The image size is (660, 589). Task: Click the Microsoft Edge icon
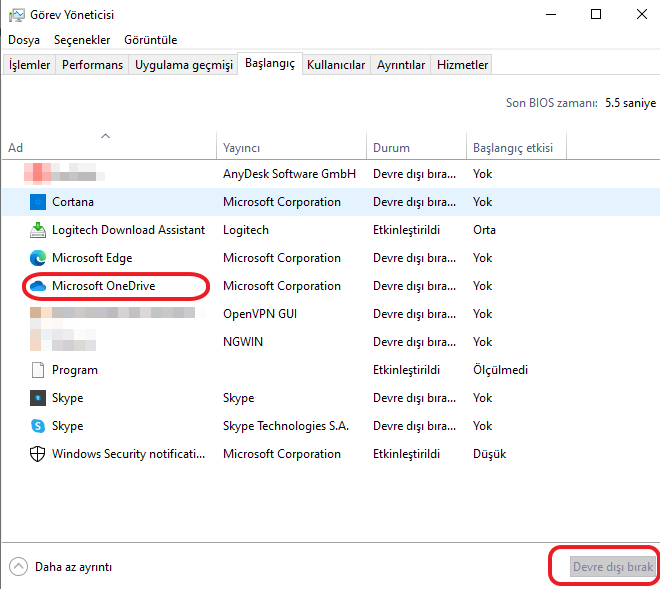[x=38, y=258]
